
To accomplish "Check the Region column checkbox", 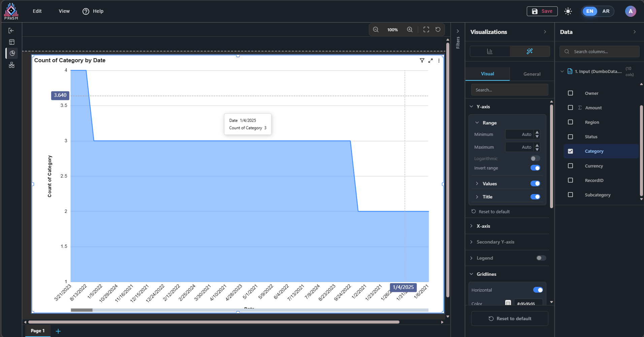I will (x=570, y=122).
